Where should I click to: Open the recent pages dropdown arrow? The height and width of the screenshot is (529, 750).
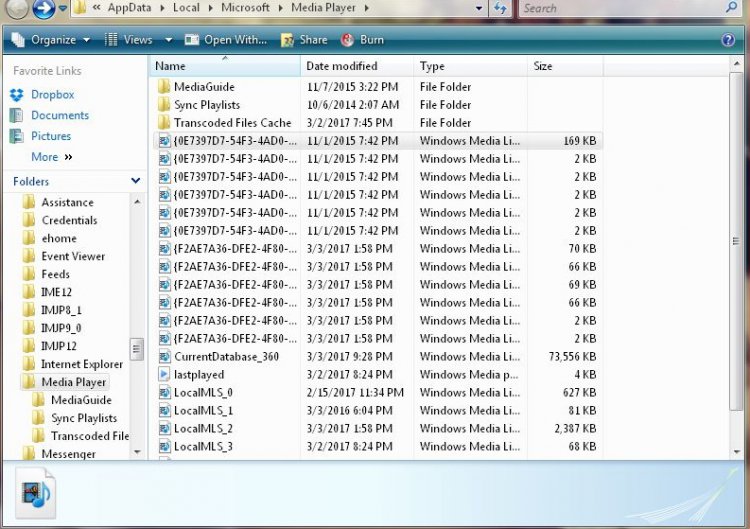click(63, 8)
